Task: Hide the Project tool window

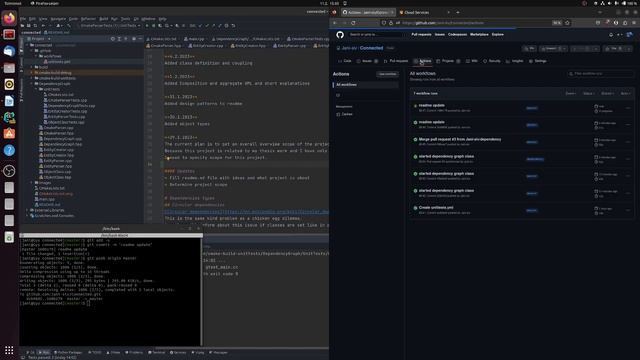Action: point(140,39)
